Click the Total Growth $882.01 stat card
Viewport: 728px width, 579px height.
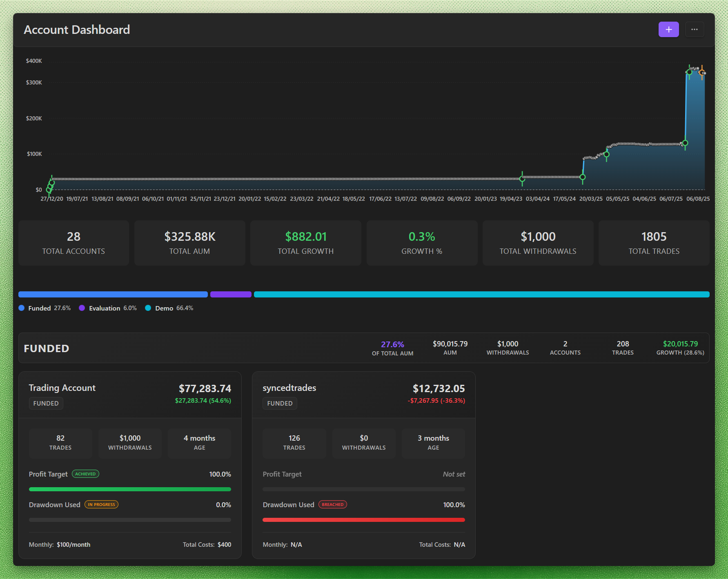point(306,243)
